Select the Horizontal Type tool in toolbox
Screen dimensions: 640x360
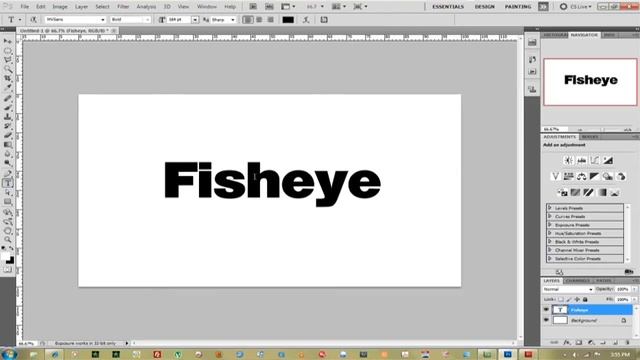8,183
